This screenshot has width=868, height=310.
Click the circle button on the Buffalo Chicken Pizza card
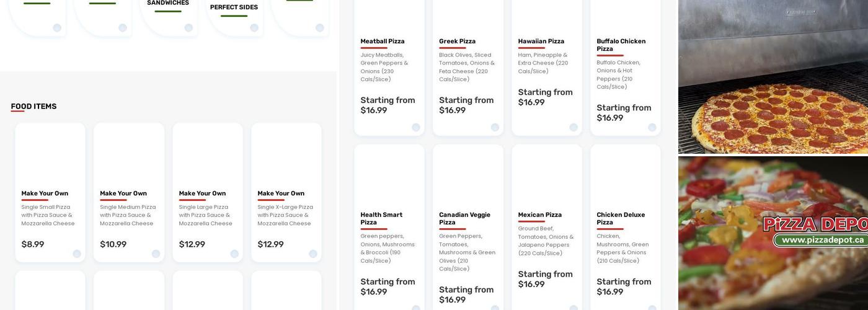click(x=652, y=128)
